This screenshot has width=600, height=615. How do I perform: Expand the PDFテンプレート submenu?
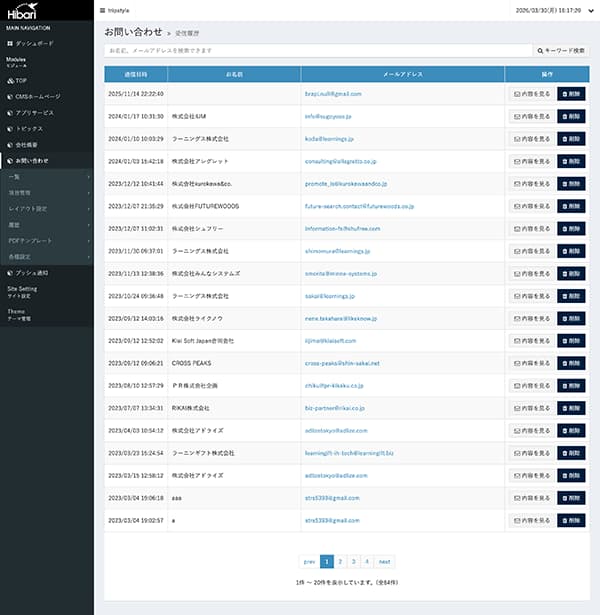click(x=46, y=241)
